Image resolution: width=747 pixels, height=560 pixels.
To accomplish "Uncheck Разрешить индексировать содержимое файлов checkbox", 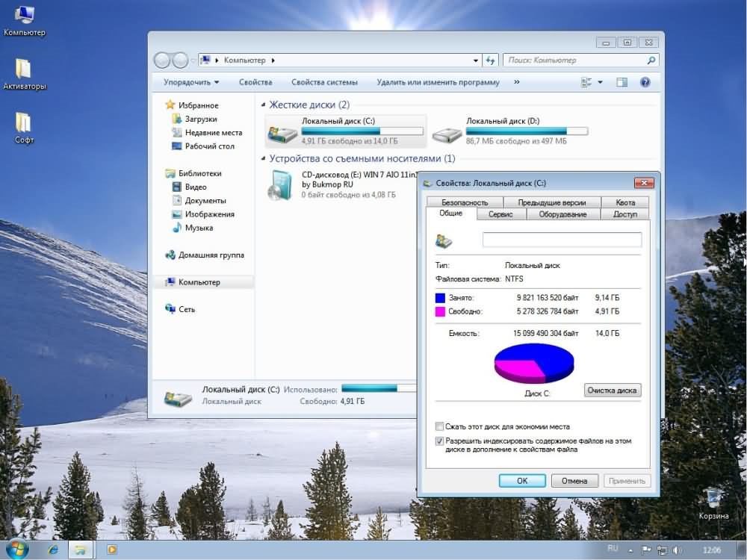I will click(439, 441).
